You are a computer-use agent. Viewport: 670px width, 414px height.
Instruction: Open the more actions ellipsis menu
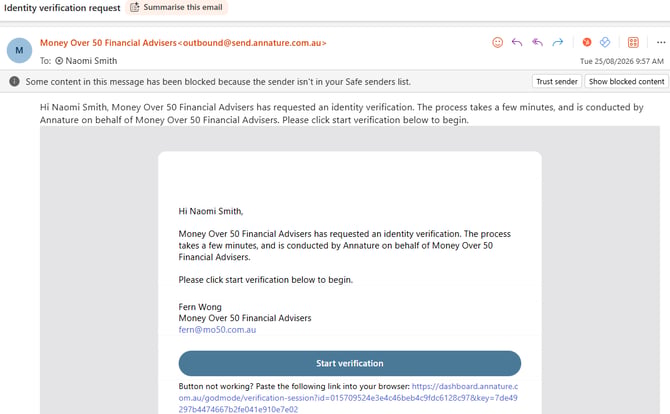coord(661,42)
